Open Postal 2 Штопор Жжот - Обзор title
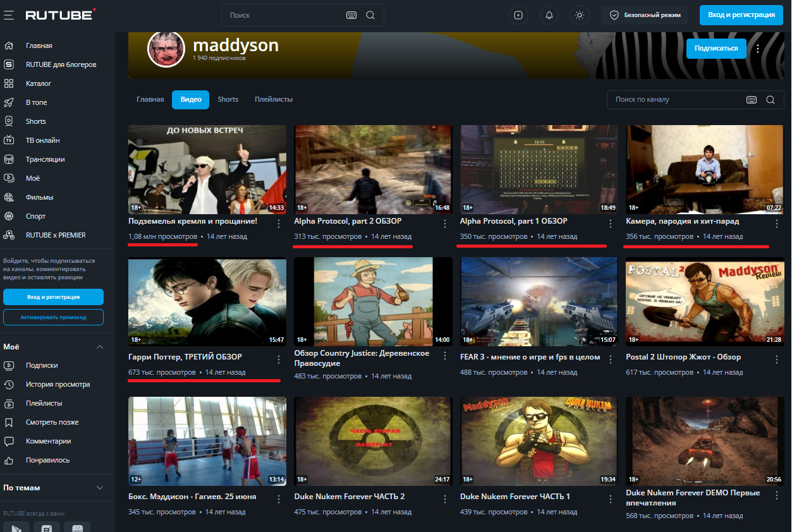Viewport: 792px width, 532px height. [683, 357]
